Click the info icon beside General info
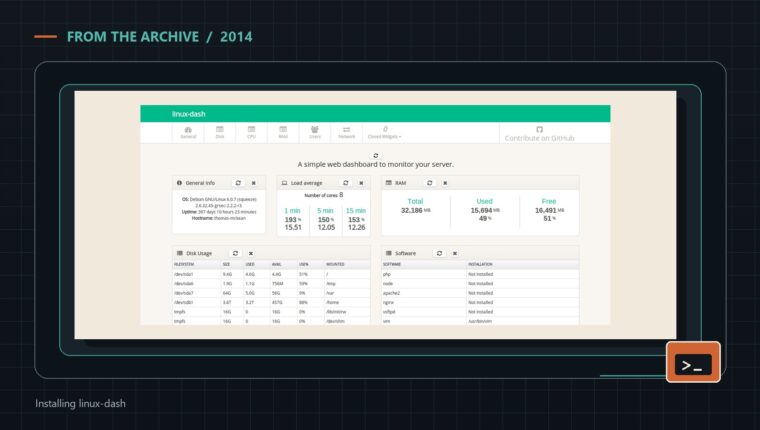The image size is (760, 430). click(179, 183)
